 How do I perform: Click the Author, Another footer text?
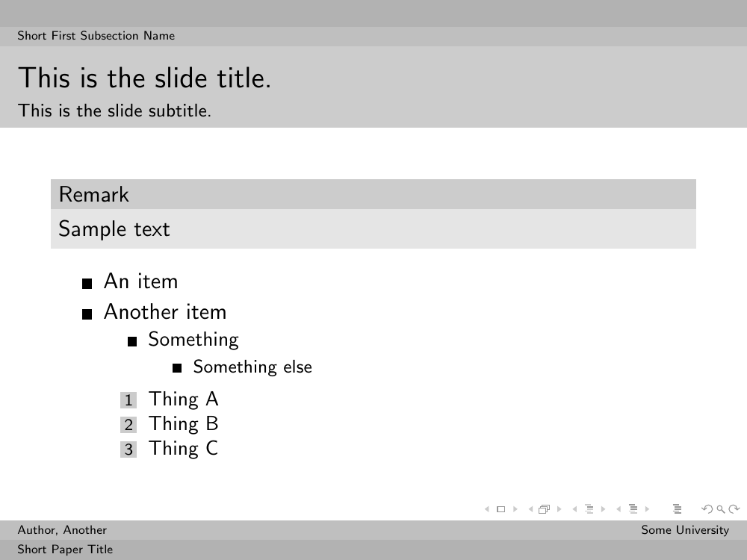click(62, 530)
